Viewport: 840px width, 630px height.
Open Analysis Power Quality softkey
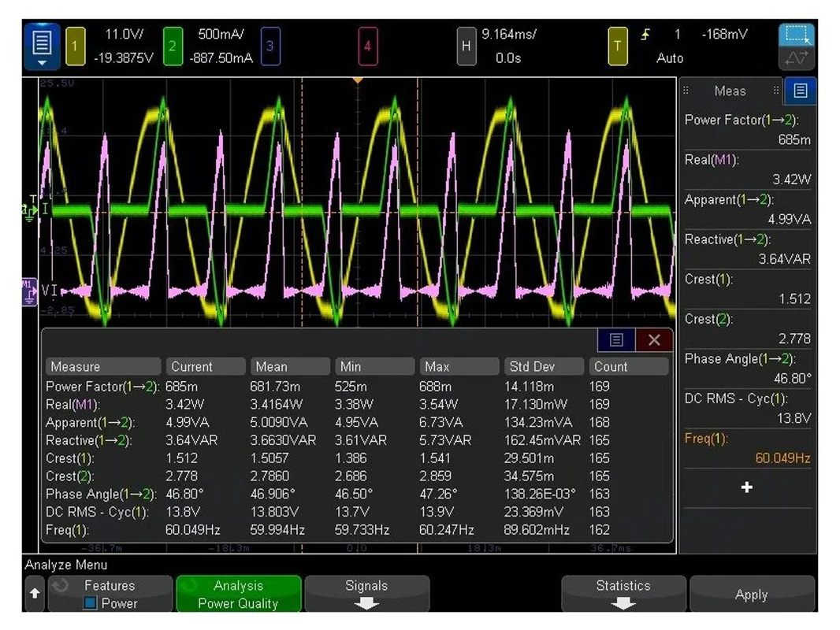[x=239, y=594]
